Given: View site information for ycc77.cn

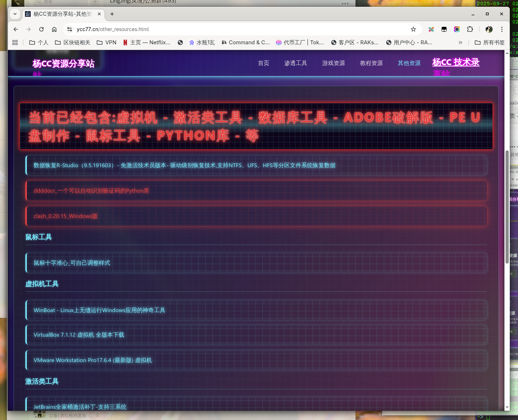Looking at the screenshot, I should (70, 29).
